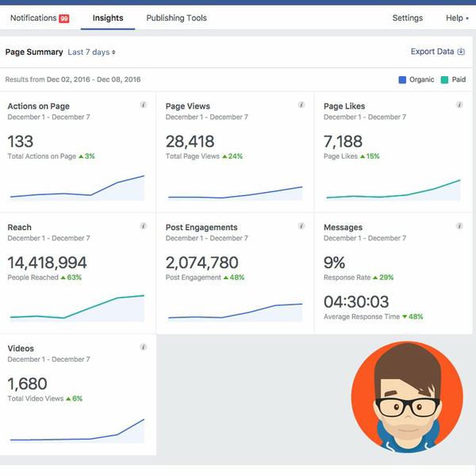Click the Page Likes trend chart
Viewport: 476px width, 476px height.
pos(393,190)
